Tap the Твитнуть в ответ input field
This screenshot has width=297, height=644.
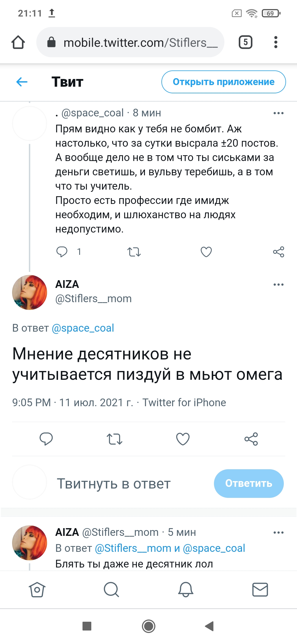click(114, 484)
